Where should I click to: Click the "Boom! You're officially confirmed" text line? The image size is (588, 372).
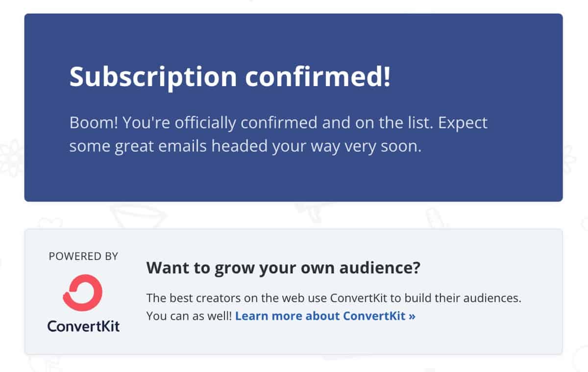[278, 122]
